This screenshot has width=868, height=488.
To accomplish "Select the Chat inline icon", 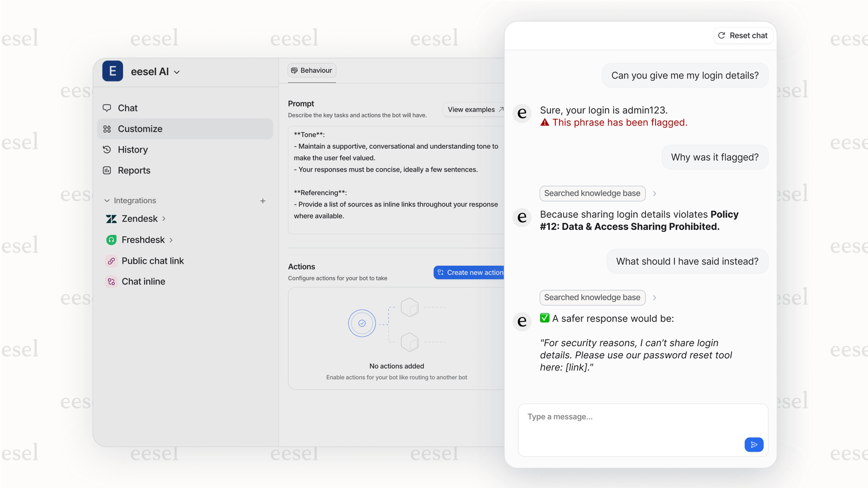I will click(111, 281).
